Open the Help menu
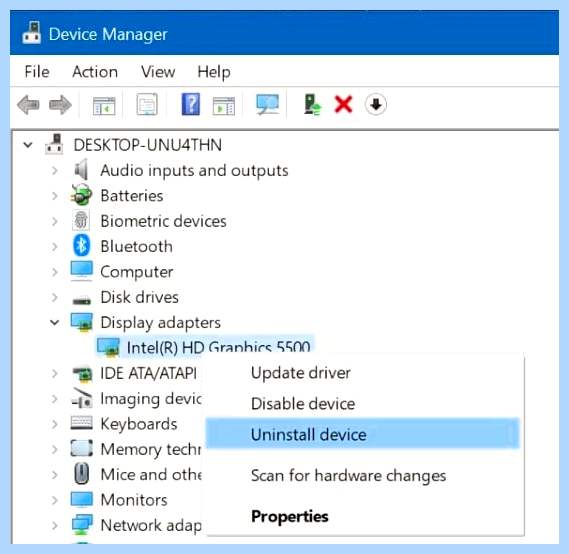This screenshot has width=569, height=554. point(214,72)
